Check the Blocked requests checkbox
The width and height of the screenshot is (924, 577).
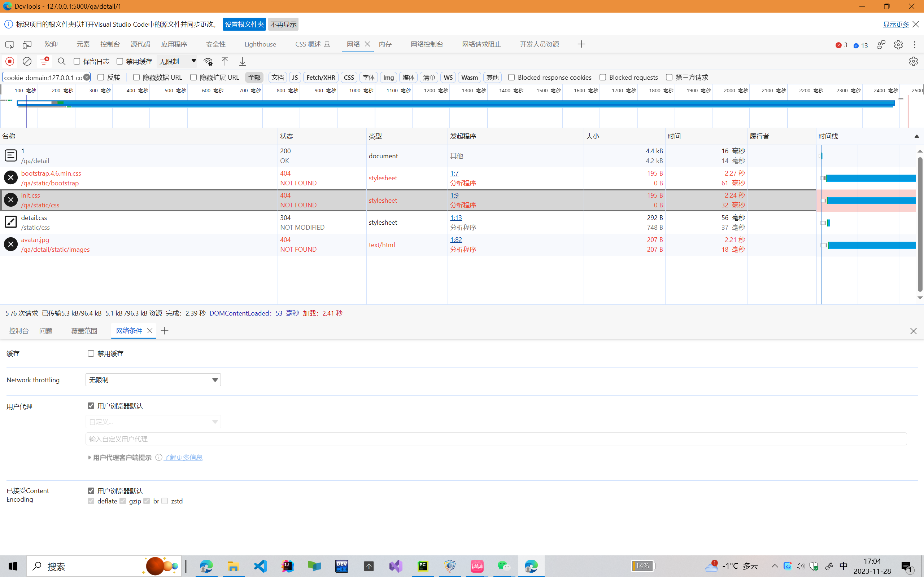[x=603, y=78]
